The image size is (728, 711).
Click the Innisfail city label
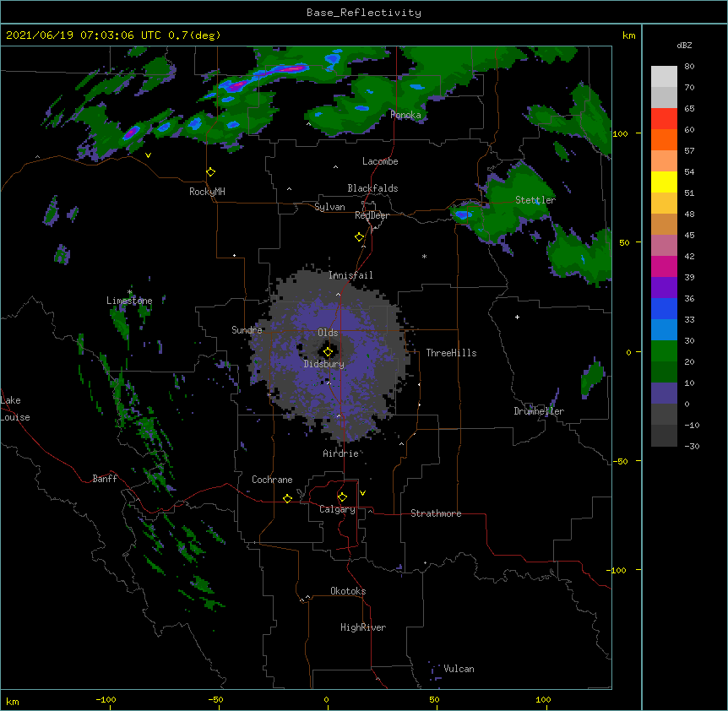[350, 275]
